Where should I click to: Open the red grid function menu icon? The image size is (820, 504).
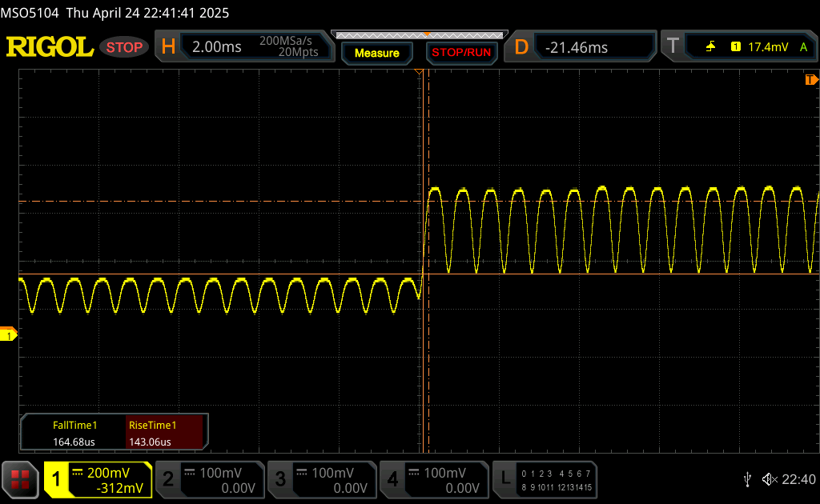pos(20,479)
